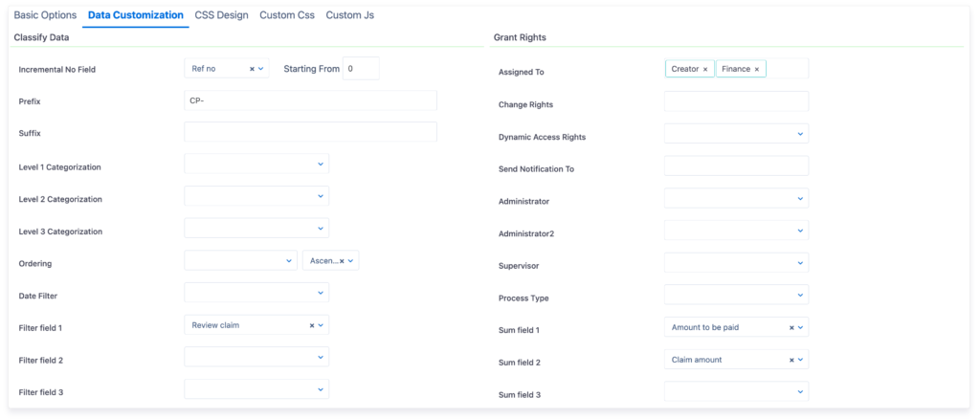Clear the Ascending order selection x
Screen dimensions: 980x419
(x=342, y=261)
